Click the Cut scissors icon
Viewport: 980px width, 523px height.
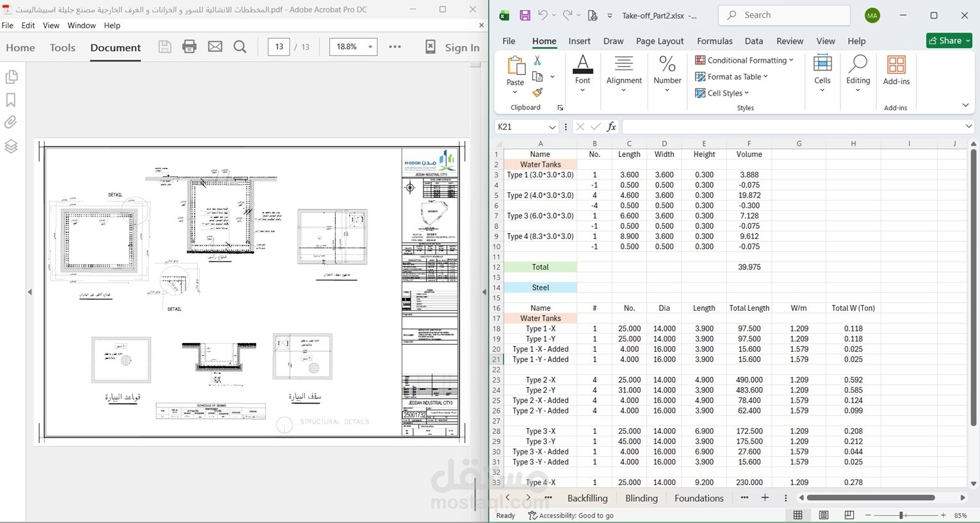[537, 60]
